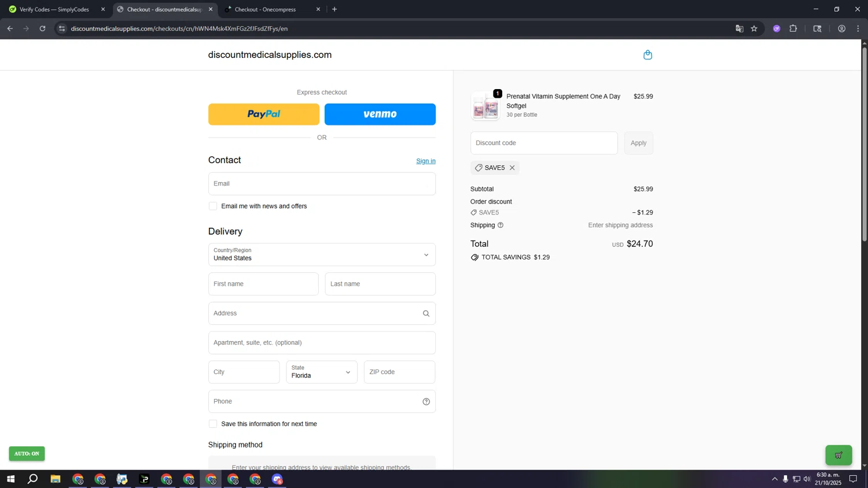868x488 pixels.
Task: Select the Checkout discountmedicalsupplies tab
Action: [x=164, y=9]
